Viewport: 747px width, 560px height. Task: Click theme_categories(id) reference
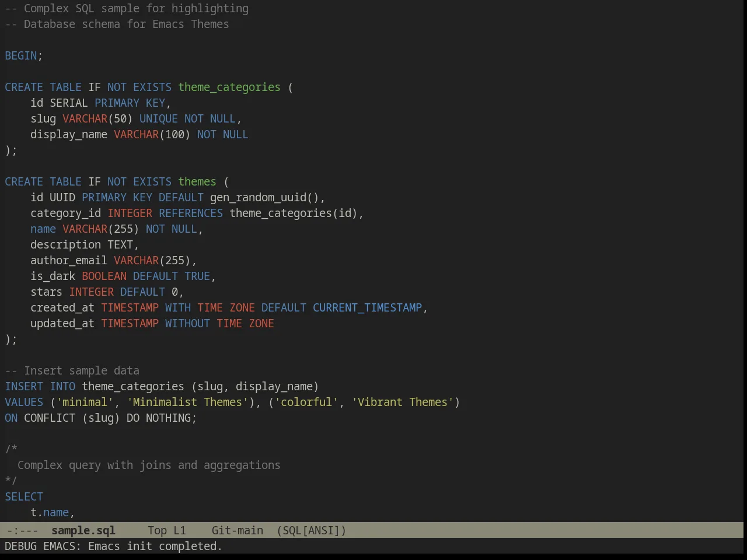coord(294,213)
